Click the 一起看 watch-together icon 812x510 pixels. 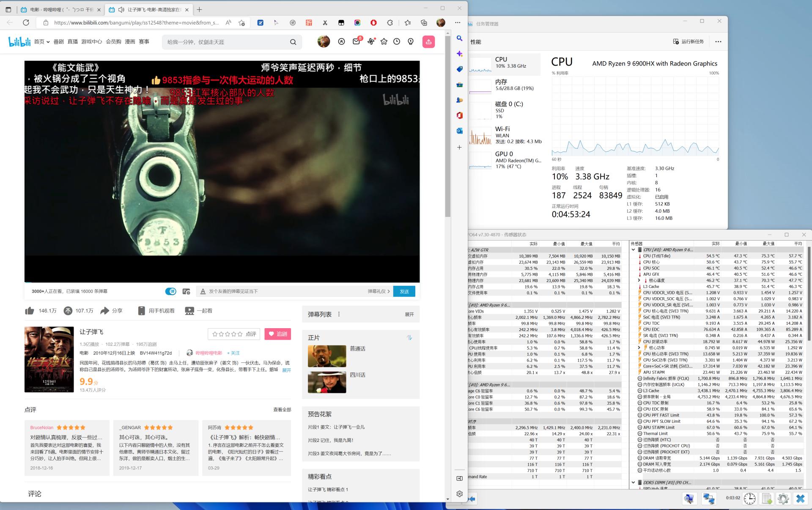189,310
